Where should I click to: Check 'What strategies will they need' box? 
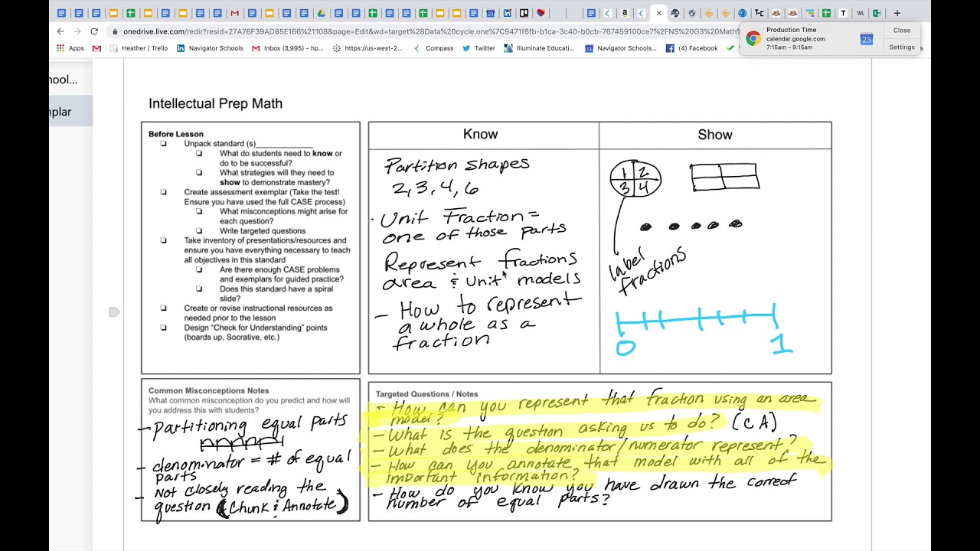pos(199,173)
